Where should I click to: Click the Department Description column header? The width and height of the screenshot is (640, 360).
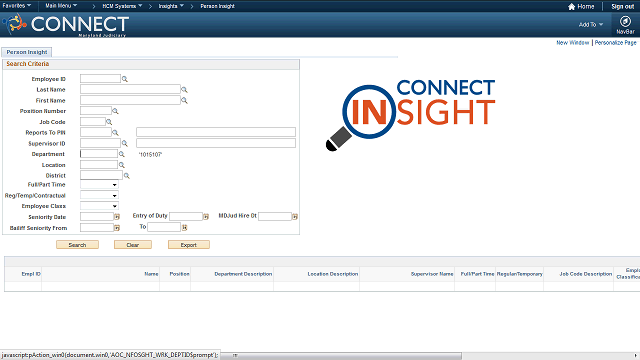click(x=243, y=274)
